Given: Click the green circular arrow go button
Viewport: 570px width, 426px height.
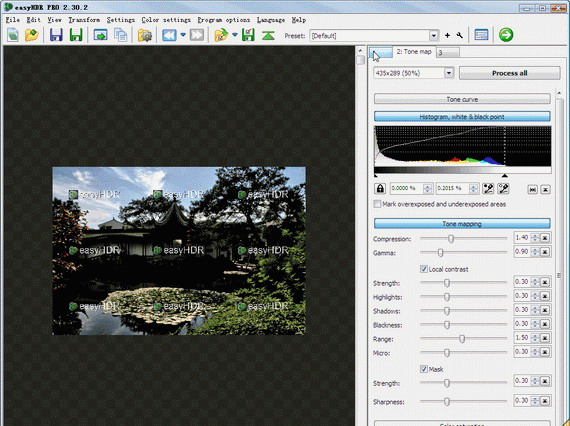Looking at the screenshot, I should pos(506,35).
